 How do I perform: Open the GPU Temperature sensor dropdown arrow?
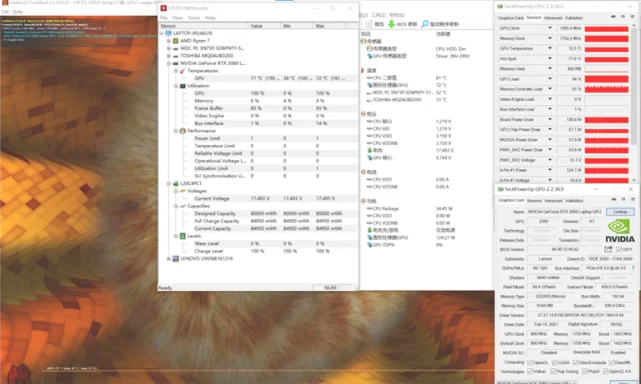pos(550,48)
